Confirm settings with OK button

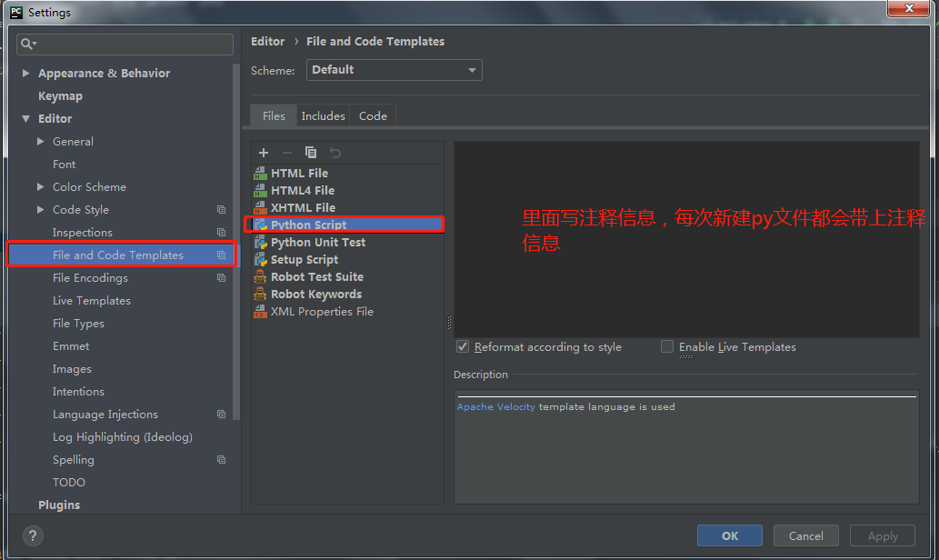tap(729, 536)
